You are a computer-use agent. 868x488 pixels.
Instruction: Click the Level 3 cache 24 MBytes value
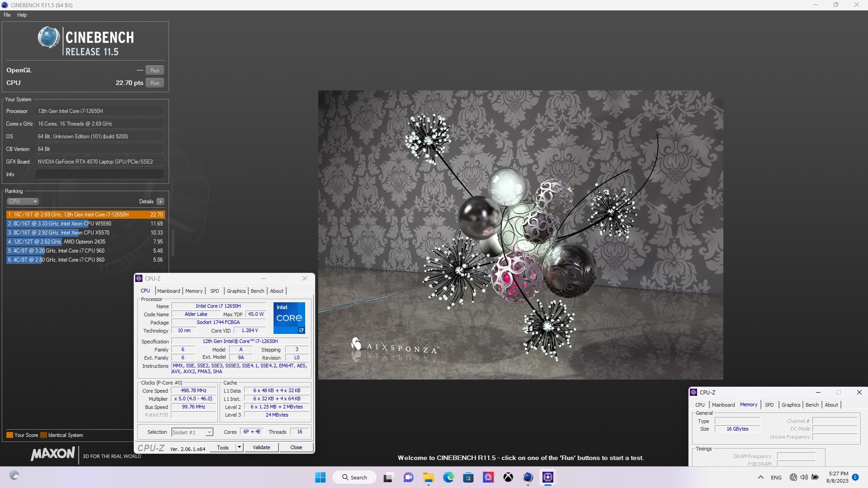click(277, 415)
